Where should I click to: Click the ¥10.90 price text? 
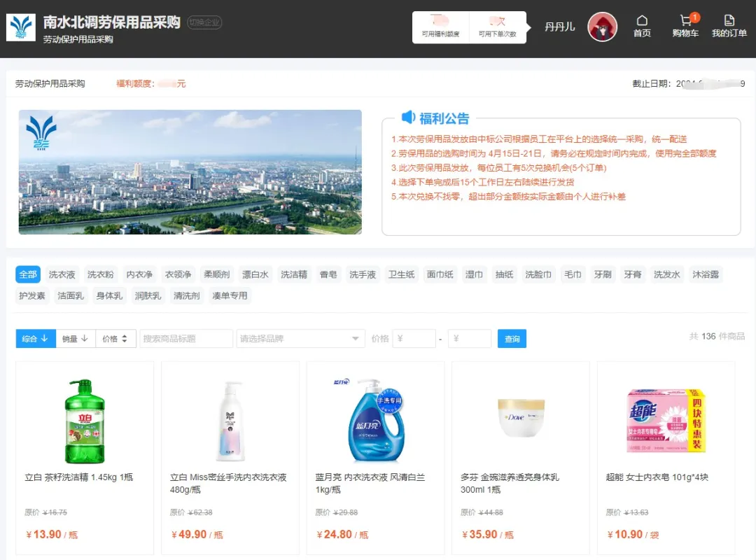click(x=625, y=534)
